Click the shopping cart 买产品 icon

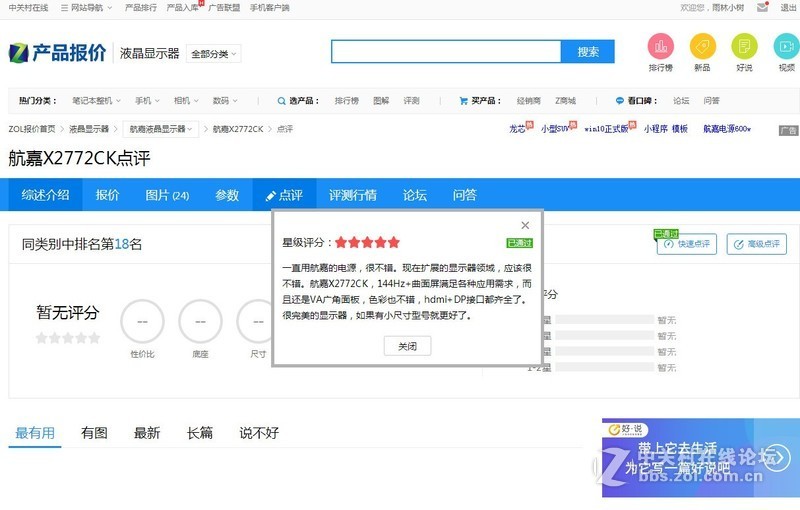(463, 101)
